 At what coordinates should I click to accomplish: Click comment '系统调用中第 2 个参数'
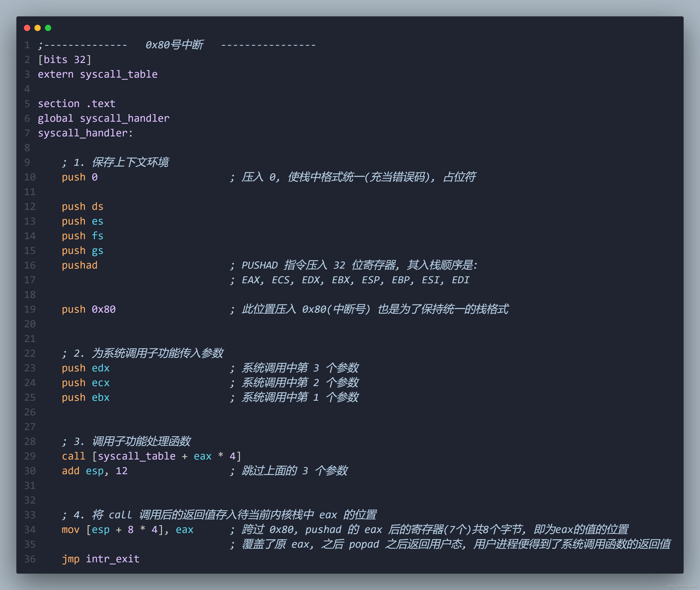[x=294, y=383]
